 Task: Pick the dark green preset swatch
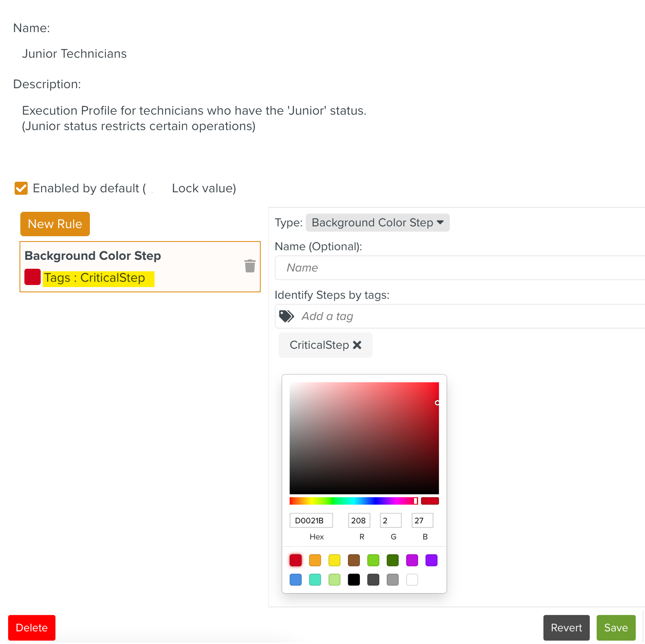point(392,560)
